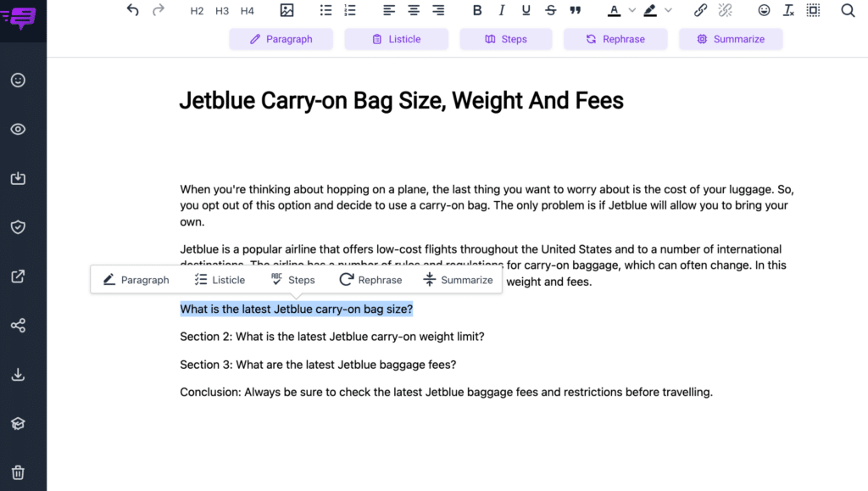Click the purple Paragraph button
The height and width of the screenshot is (491, 868).
pyautogui.click(x=281, y=39)
